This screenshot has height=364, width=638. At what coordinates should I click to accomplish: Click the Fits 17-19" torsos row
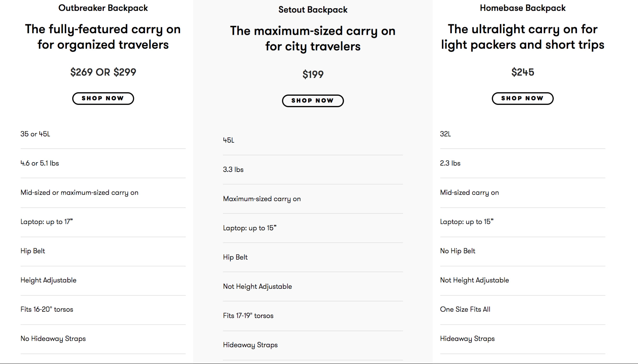(x=248, y=316)
